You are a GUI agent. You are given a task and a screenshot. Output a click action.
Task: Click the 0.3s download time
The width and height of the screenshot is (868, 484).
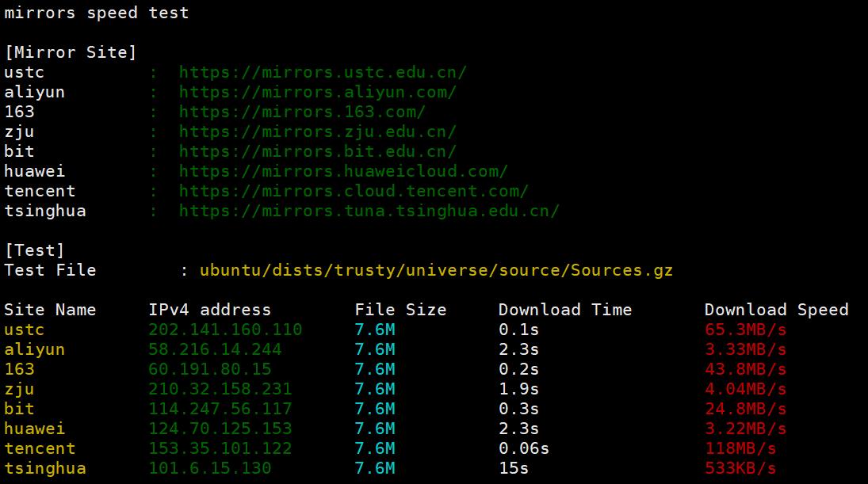(518, 409)
